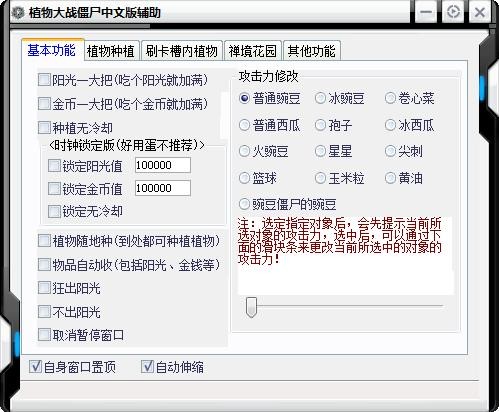Uncheck 自身窗口置顶 option
Image resolution: width=499 pixels, height=412 pixels.
point(35,367)
